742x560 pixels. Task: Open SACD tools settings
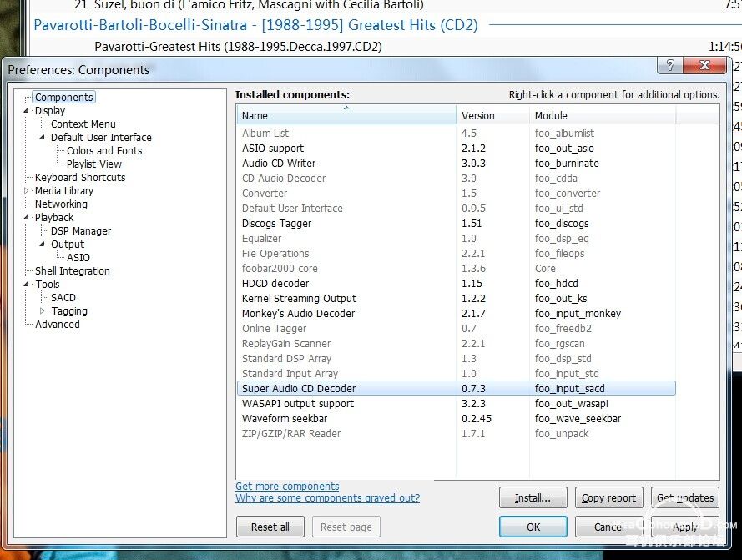coord(63,298)
